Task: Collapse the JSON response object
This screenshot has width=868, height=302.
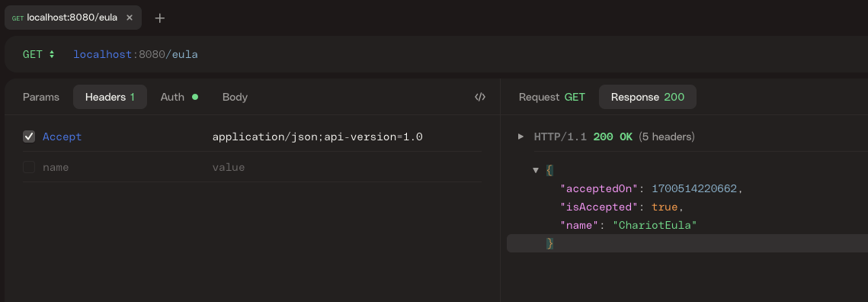Action: click(535, 170)
